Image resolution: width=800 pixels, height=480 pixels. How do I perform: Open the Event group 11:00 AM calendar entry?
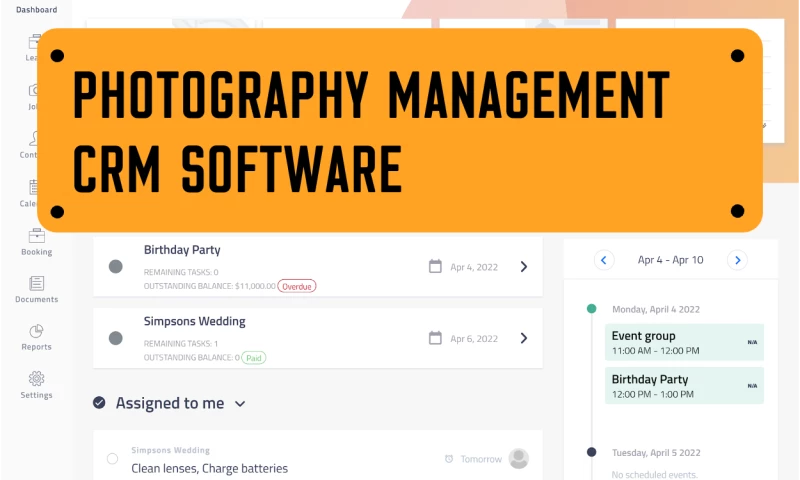click(684, 343)
